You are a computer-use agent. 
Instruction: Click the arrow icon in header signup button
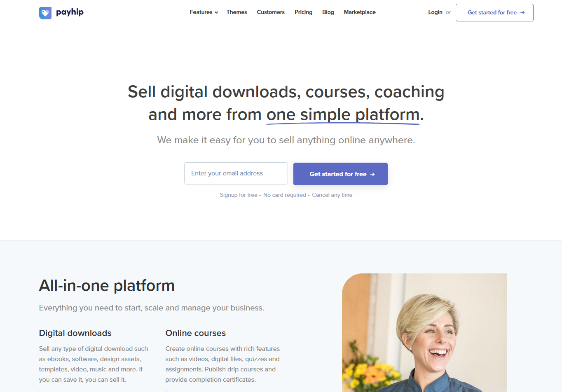522,13
